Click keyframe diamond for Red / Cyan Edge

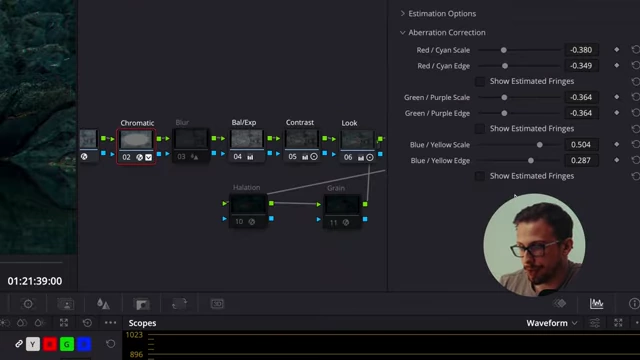click(x=616, y=65)
